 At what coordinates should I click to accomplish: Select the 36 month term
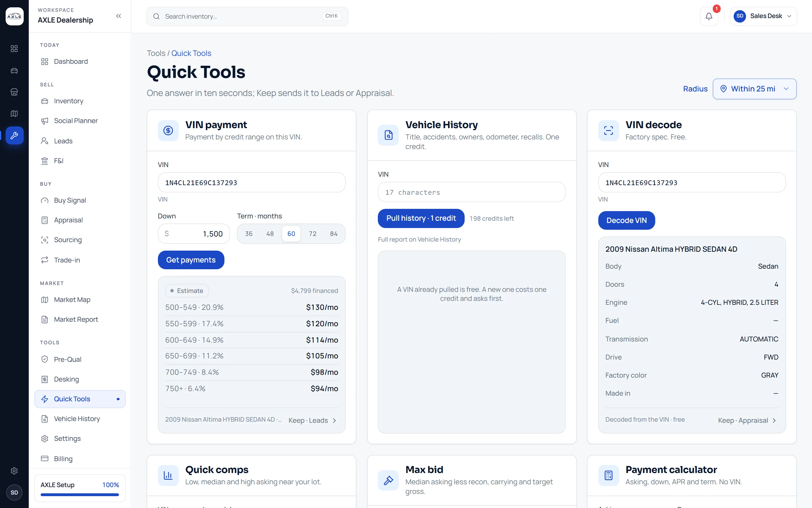tap(249, 233)
